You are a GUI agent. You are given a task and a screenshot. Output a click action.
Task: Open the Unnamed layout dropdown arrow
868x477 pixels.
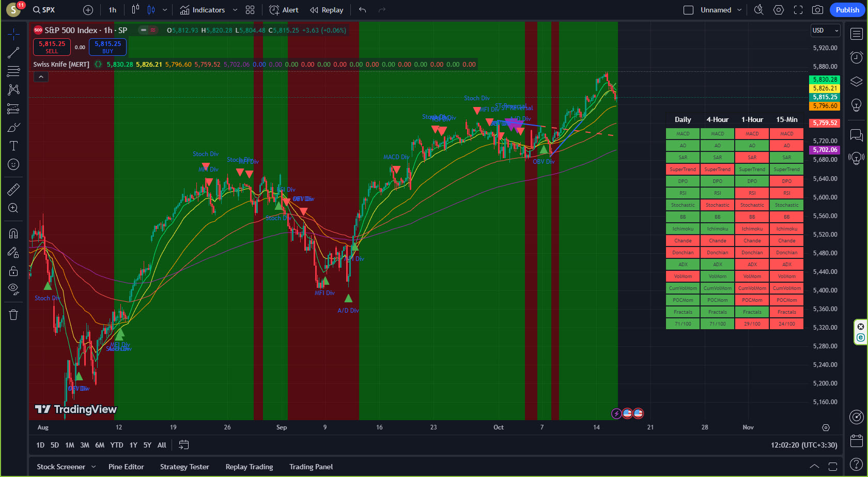click(739, 10)
